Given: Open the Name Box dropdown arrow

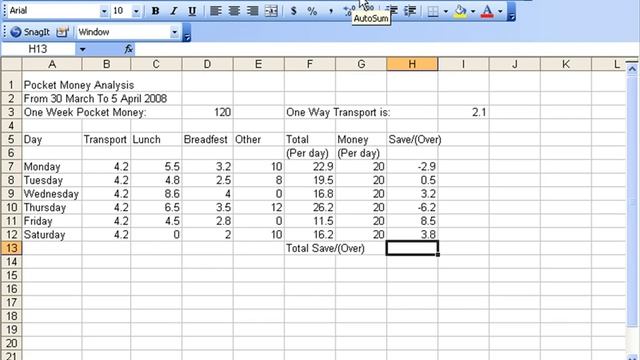Looking at the screenshot, I should [x=82, y=49].
